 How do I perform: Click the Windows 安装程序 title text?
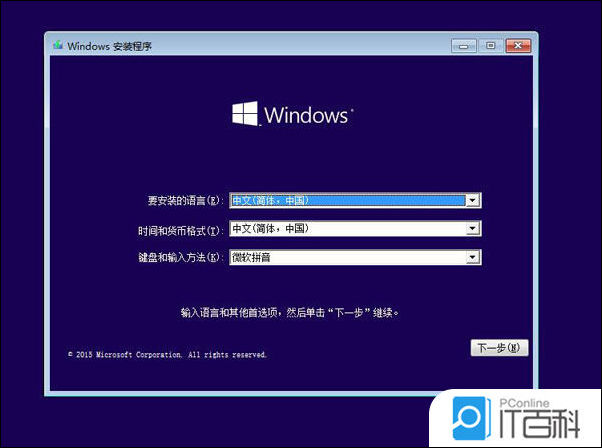109,46
